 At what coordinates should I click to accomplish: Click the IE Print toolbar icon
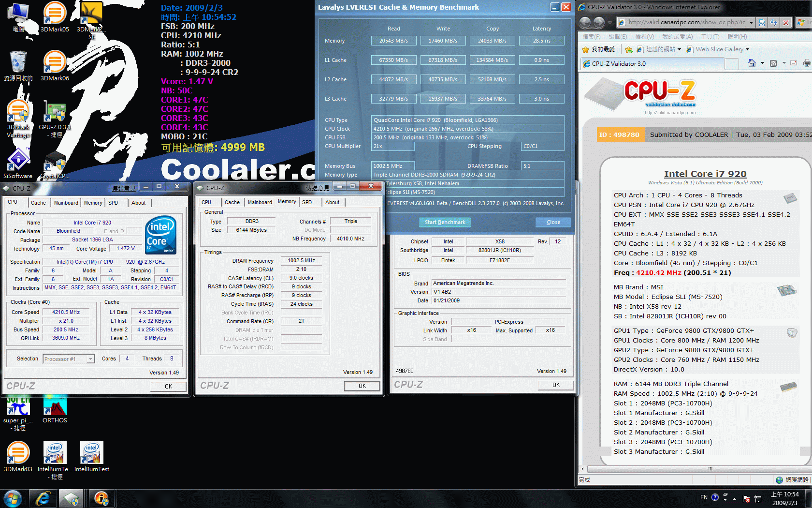click(807, 63)
